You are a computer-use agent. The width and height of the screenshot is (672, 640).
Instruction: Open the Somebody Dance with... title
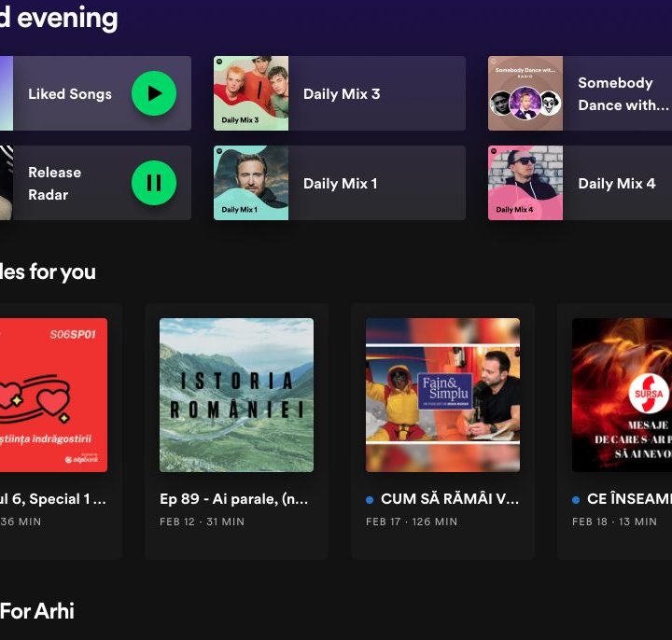point(615,94)
